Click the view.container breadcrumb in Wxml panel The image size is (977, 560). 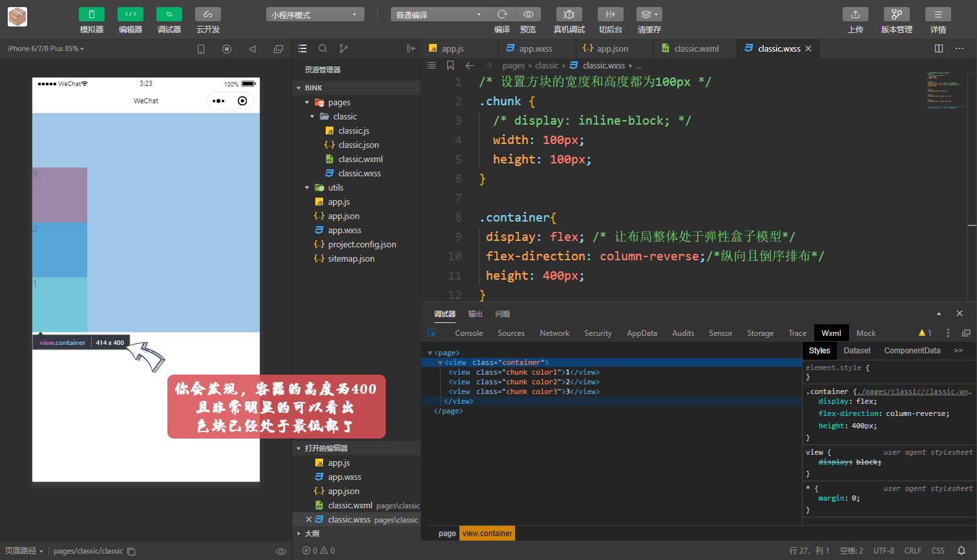(x=487, y=534)
